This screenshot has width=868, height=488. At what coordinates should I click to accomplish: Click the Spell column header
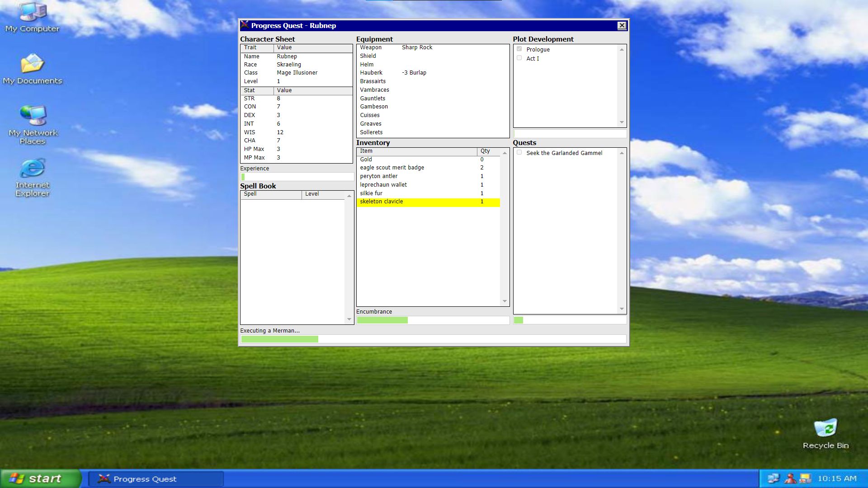[271, 194]
